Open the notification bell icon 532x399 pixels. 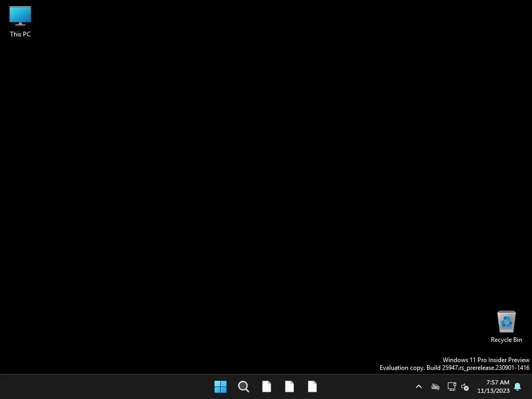[x=518, y=387]
